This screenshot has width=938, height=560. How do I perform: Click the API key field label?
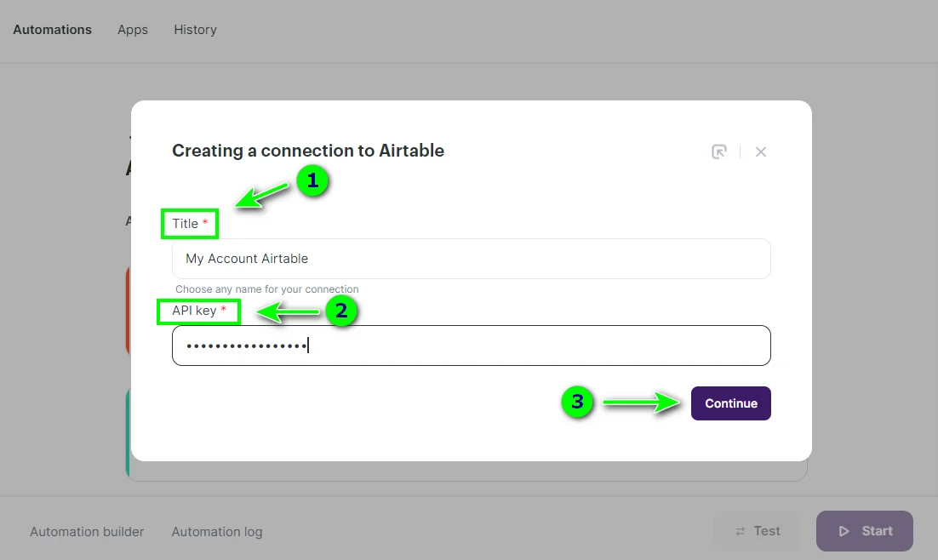[195, 311]
